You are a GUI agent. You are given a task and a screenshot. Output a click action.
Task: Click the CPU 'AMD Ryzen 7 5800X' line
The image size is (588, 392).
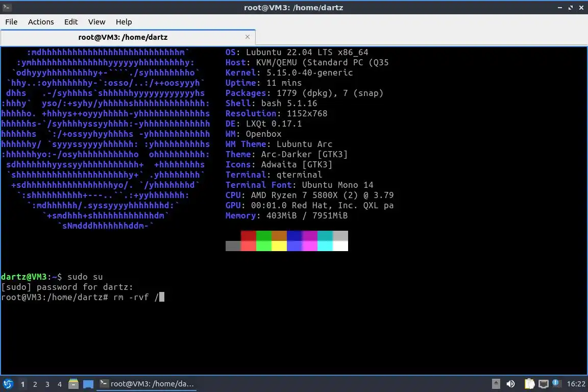click(x=310, y=195)
